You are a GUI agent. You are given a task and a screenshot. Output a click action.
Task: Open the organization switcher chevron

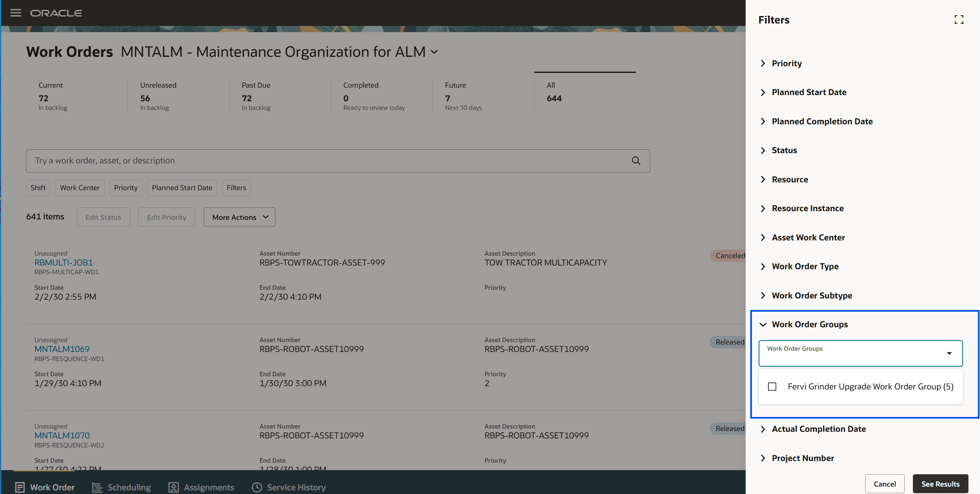tap(434, 52)
